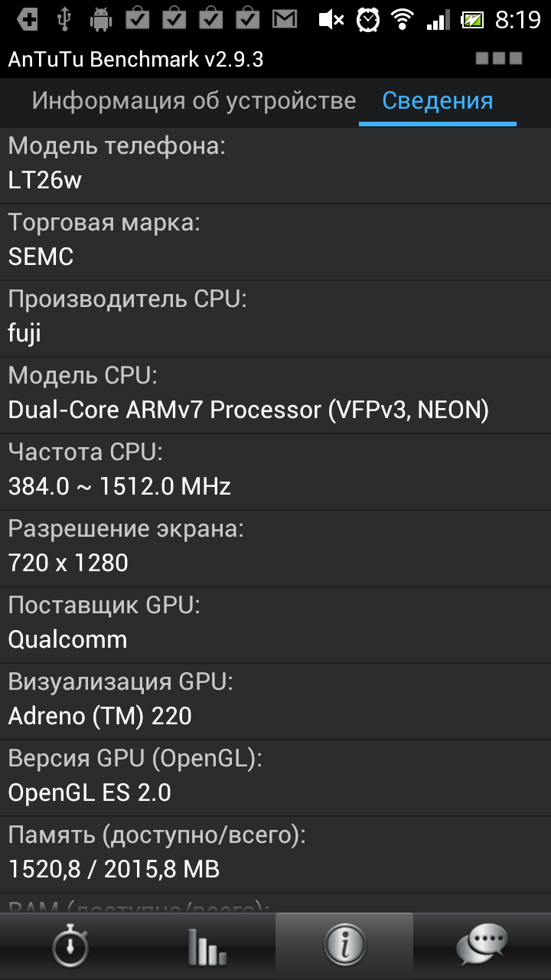The image size is (551, 980).
Task: Tap the Wi-Fi signal icon
Action: point(402,18)
